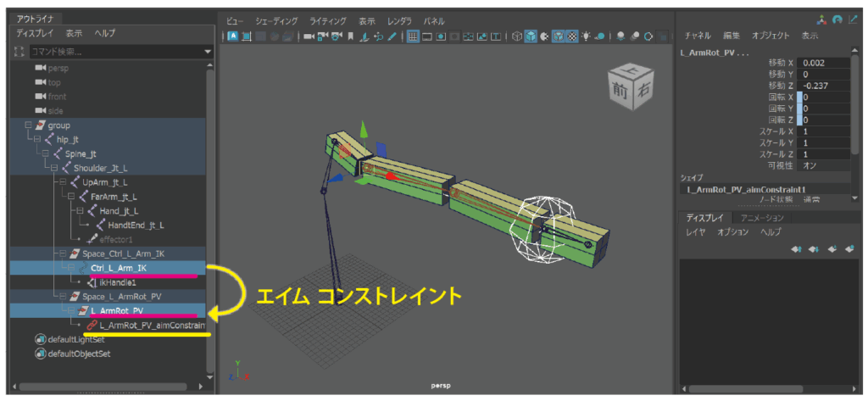Click the link icon of L_ArmRot_PV_aimConstraint node
Image resolution: width=868 pixels, height=401 pixels.
(91, 325)
